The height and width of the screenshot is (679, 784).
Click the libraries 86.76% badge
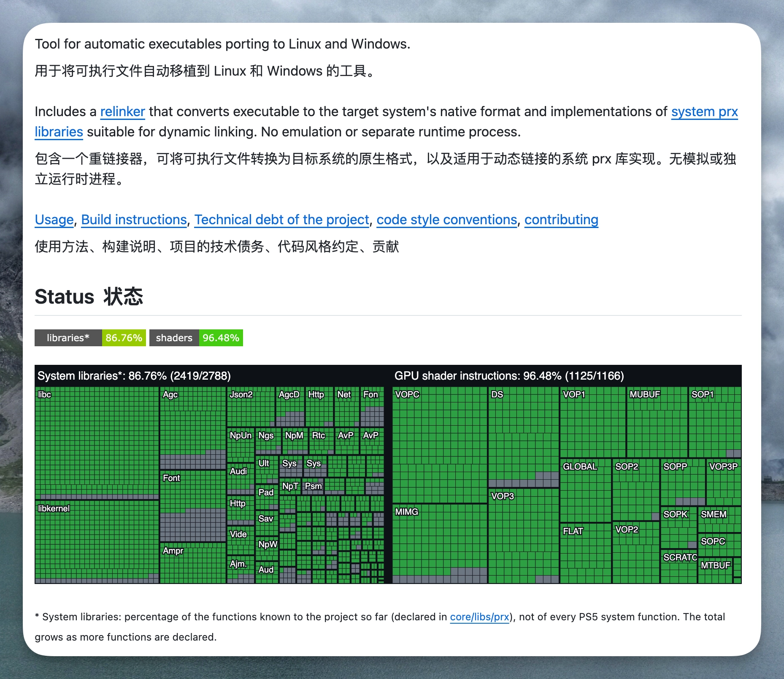(x=90, y=338)
